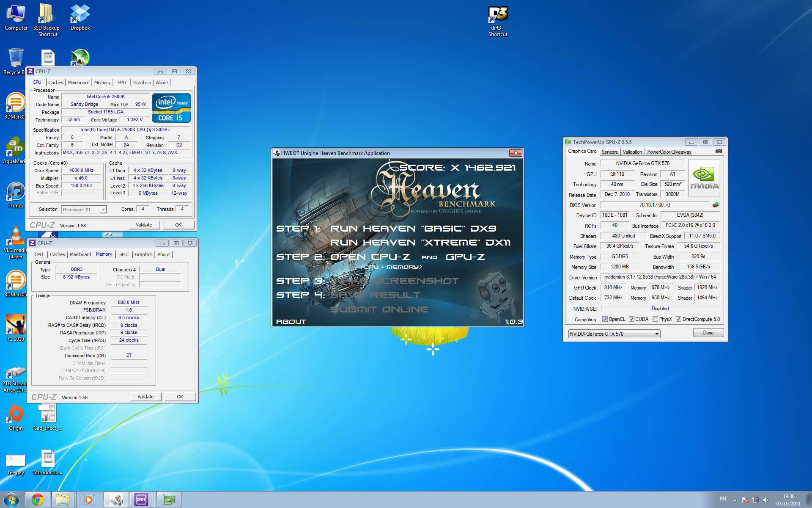Switch to the Sensors tab in GPU-Z
This screenshot has height=508, width=812.
pyautogui.click(x=609, y=152)
